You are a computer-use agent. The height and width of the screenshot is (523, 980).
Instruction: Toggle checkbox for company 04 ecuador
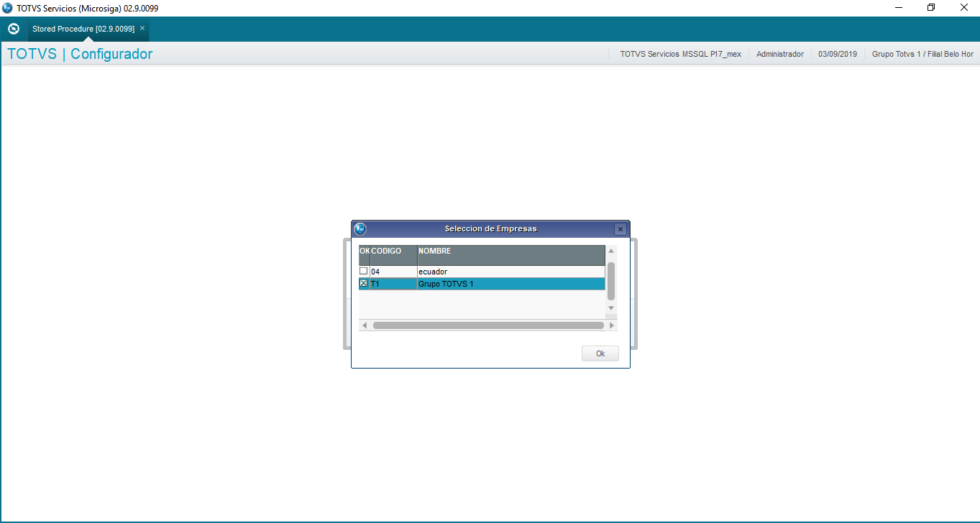pyautogui.click(x=364, y=271)
